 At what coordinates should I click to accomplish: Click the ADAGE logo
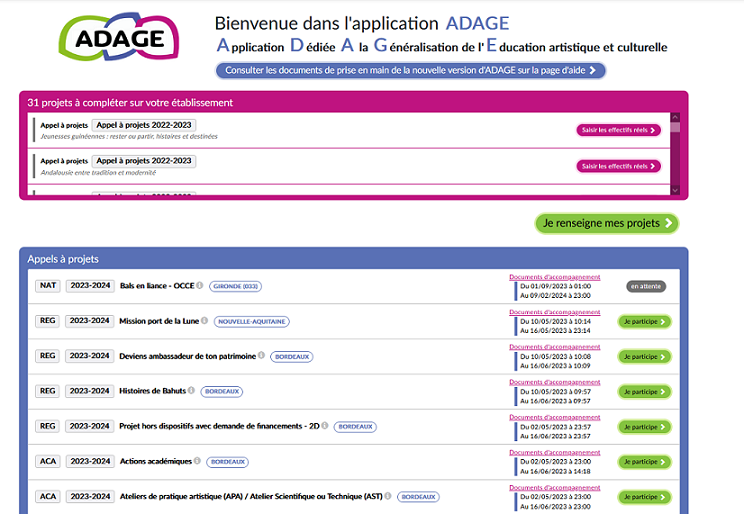coord(119,37)
